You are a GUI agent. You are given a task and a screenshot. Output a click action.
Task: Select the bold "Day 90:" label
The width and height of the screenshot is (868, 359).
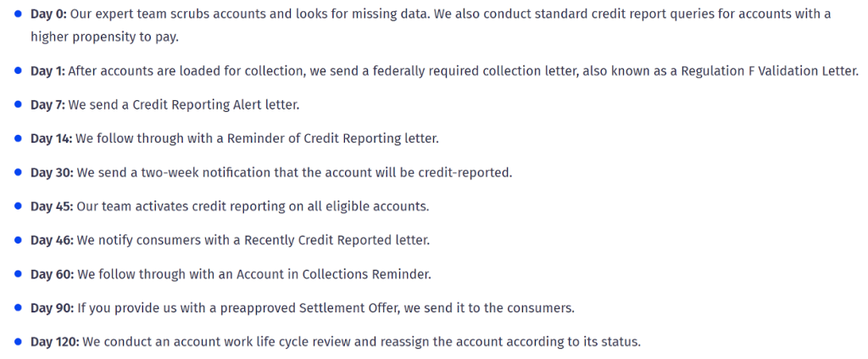click(52, 308)
